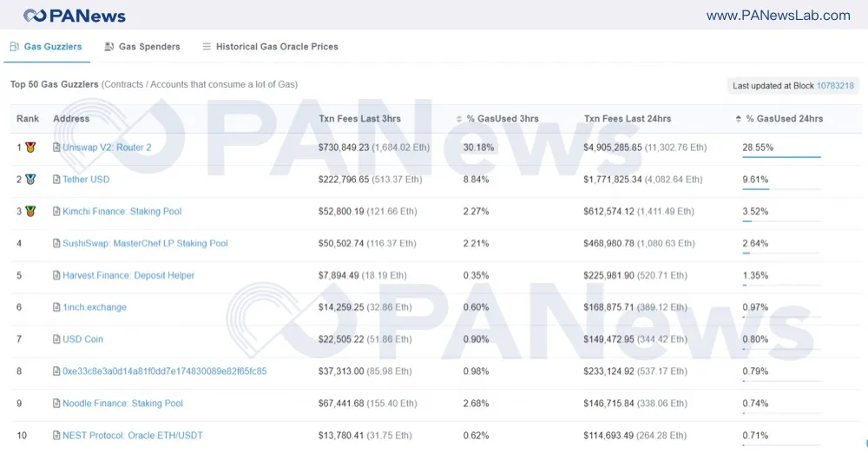868x473 pixels.
Task: Click the contract icon beside Uniswap V2: Router 2
Action: [56, 148]
